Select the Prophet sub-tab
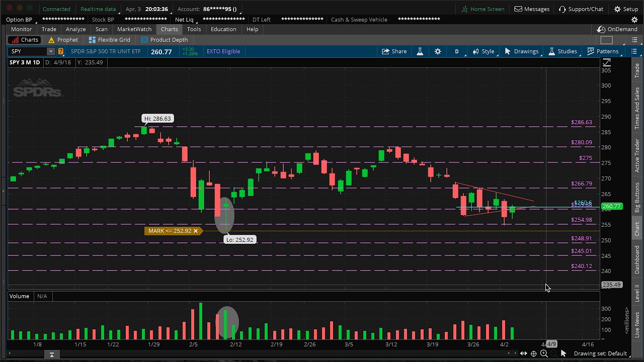 (63, 40)
